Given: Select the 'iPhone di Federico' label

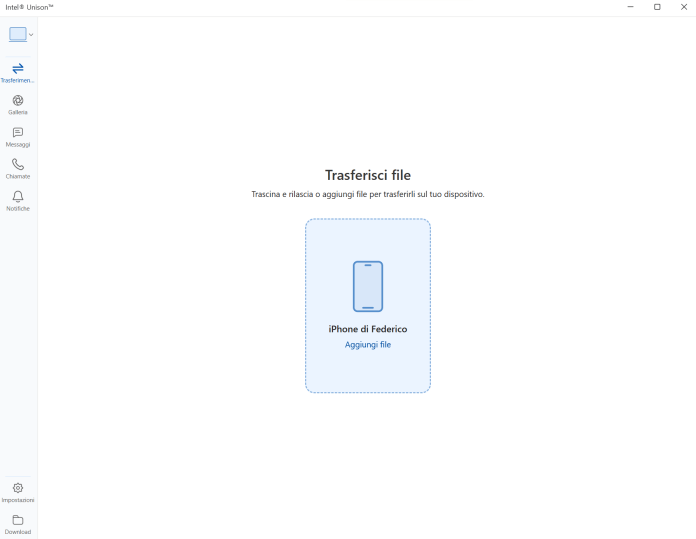Looking at the screenshot, I should tap(368, 329).
